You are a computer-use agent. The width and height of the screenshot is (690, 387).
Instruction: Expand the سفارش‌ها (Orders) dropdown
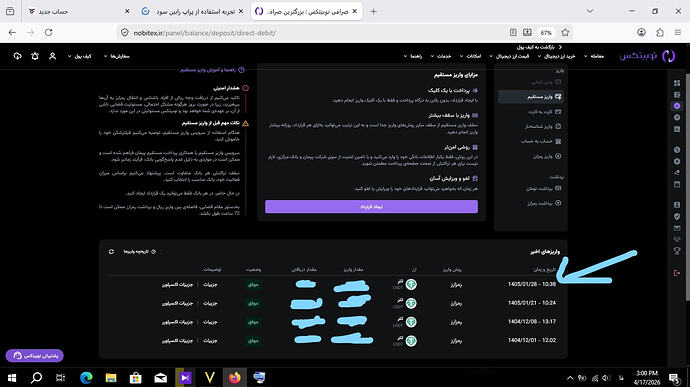[x=117, y=56]
